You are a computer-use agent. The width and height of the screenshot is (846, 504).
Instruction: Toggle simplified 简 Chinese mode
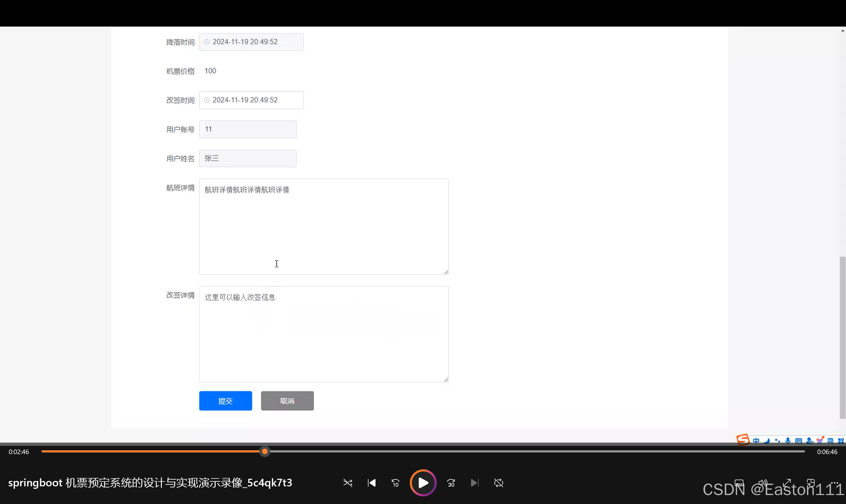[x=830, y=441]
